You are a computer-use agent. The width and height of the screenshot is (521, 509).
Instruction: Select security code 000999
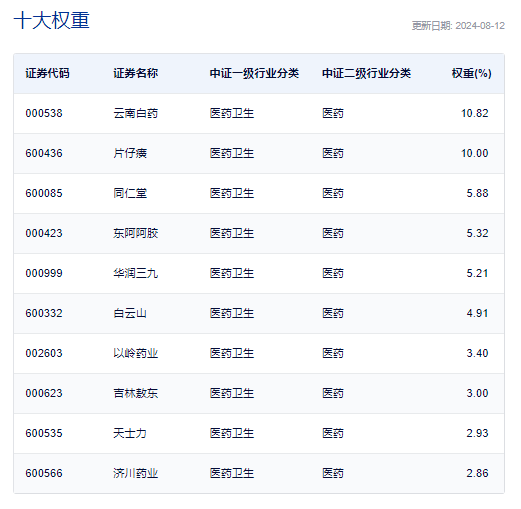[44, 273]
